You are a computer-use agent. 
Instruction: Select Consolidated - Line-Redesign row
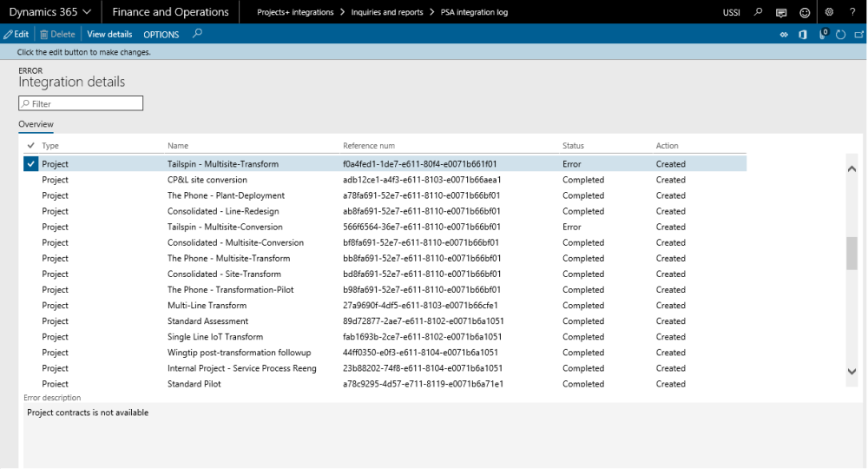385,211
